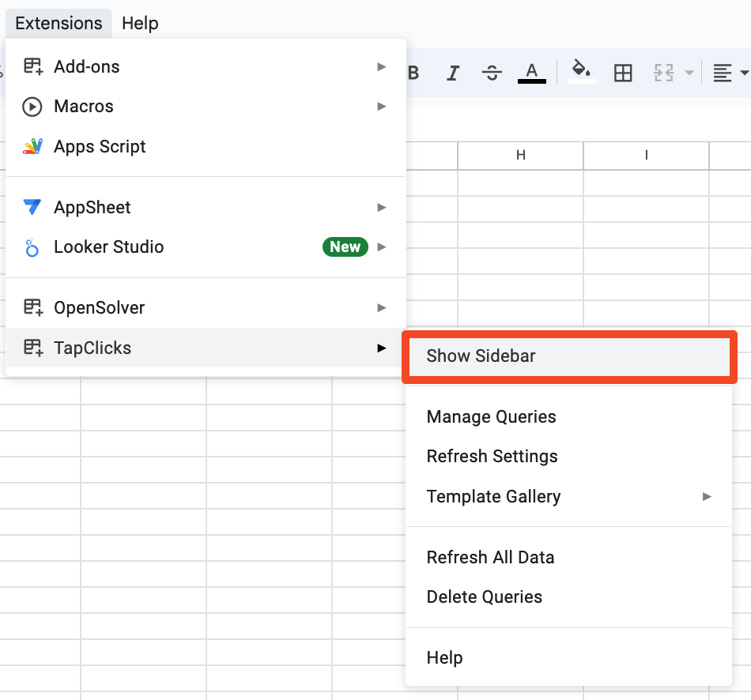Open the Extensions menu
Viewport: 751px width, 700px height.
(58, 23)
